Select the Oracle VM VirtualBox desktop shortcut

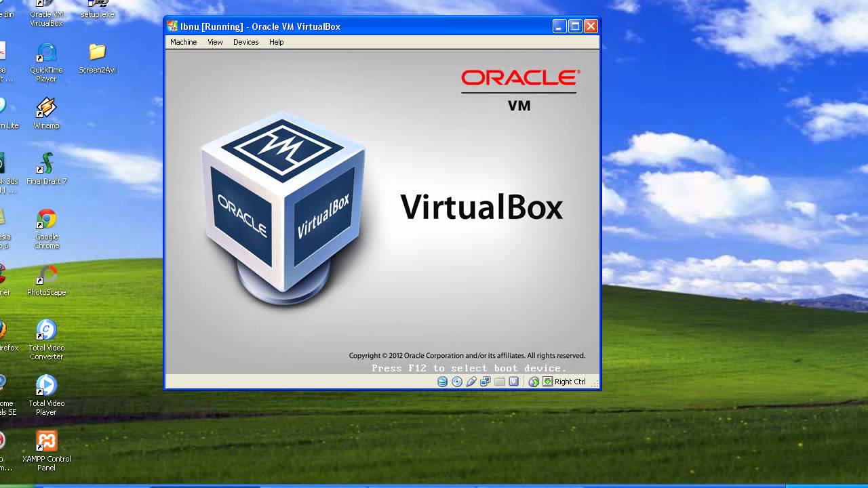(46, 14)
